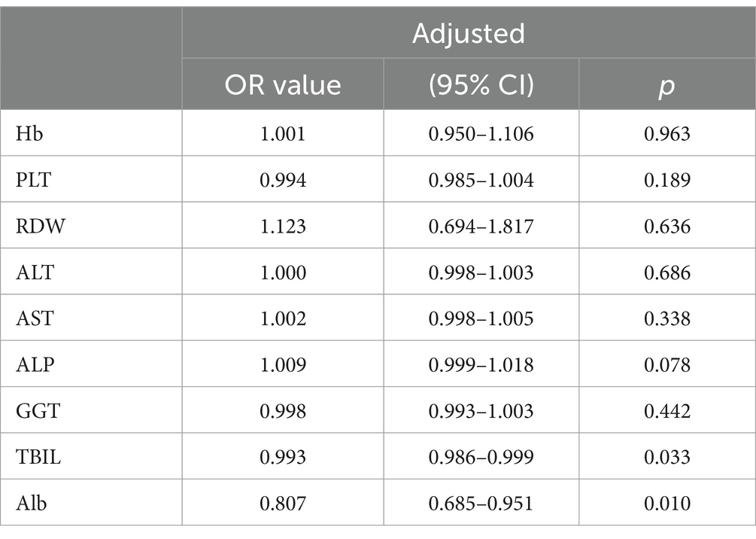Click the TBIL row label

[x=38, y=456]
